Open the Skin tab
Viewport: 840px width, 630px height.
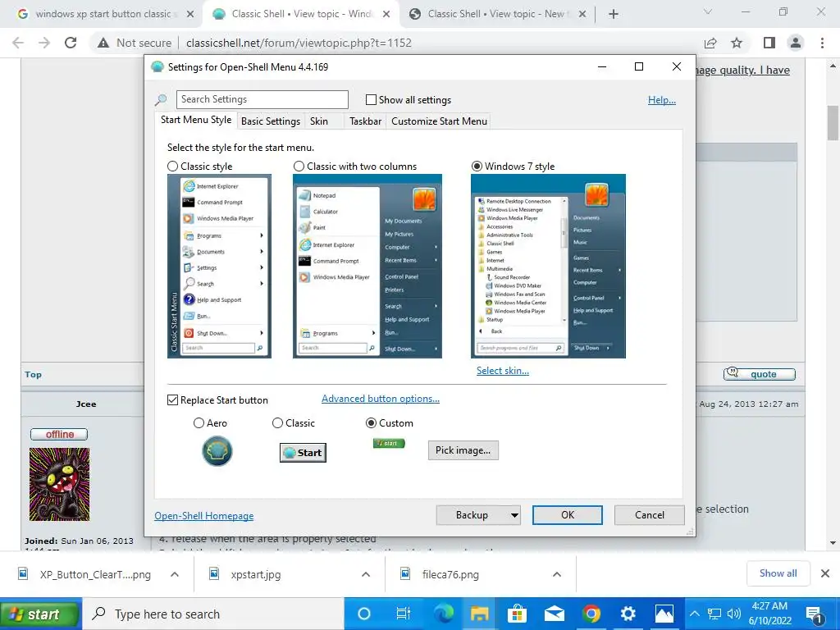[319, 121]
